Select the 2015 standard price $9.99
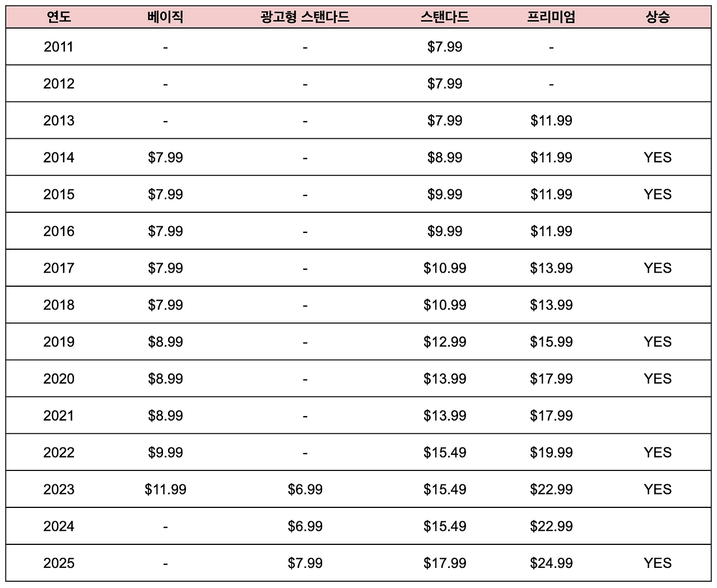Image resolution: width=717 pixels, height=588 pixels. pos(445,194)
